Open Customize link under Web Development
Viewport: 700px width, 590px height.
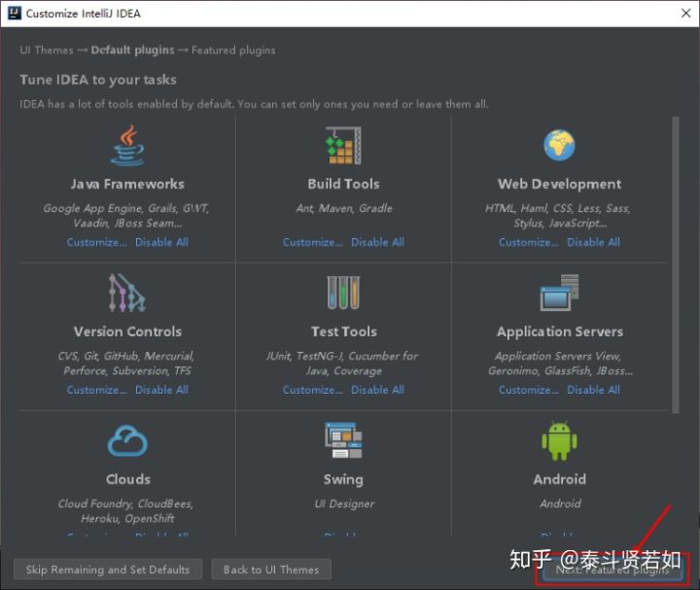pyautogui.click(x=529, y=242)
